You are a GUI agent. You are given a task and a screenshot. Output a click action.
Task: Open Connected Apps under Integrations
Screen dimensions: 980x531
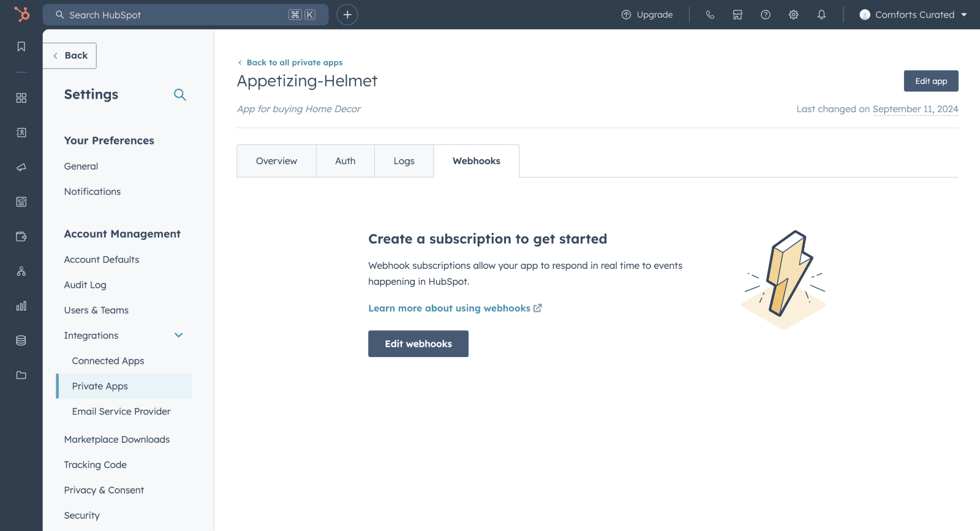pos(108,361)
